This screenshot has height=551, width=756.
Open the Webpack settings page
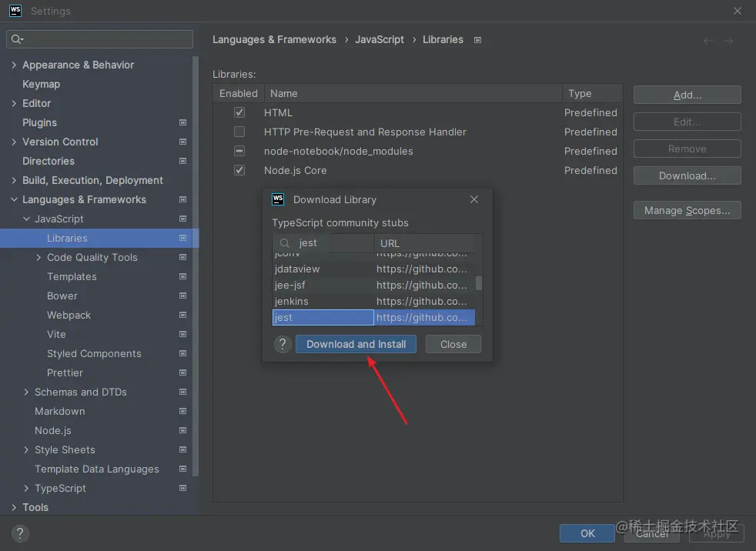pos(69,316)
